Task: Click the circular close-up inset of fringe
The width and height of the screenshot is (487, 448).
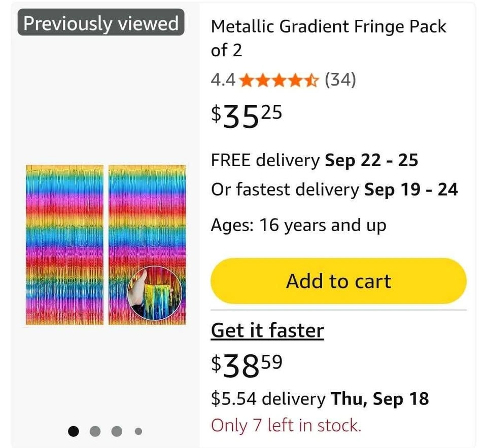Action: pyautogui.click(x=154, y=293)
